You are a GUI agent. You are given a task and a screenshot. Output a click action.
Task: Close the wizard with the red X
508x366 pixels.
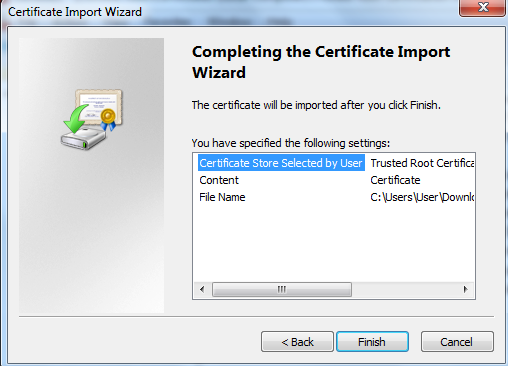tap(482, 7)
